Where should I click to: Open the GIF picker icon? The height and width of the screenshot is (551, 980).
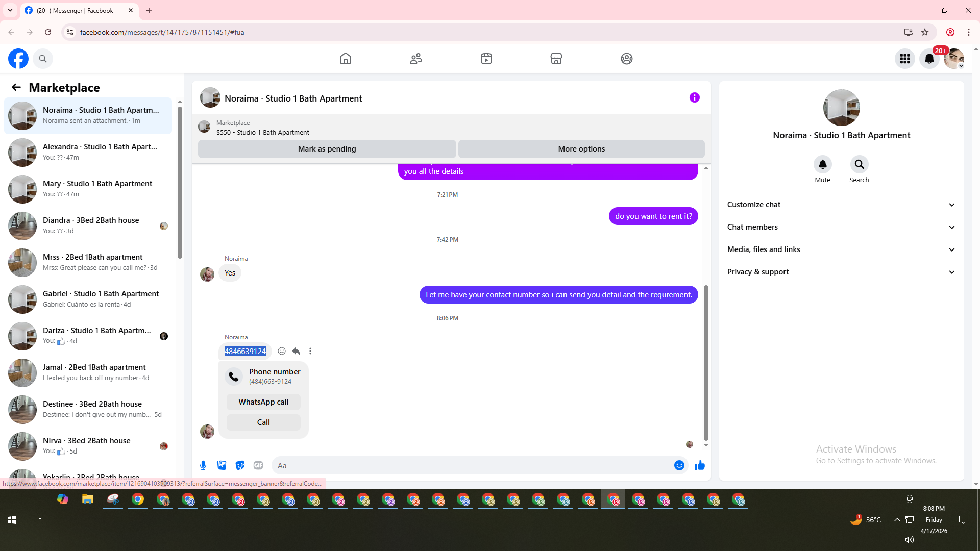pyautogui.click(x=258, y=465)
